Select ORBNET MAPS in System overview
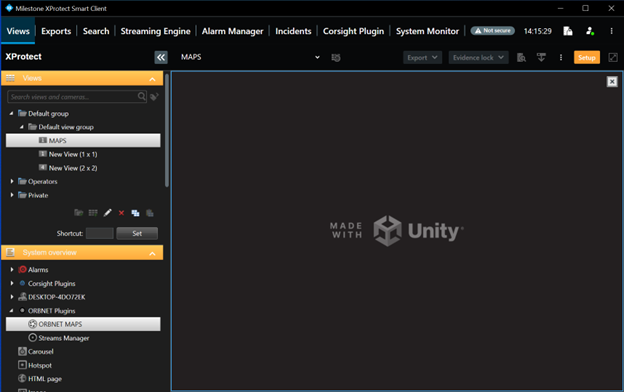This screenshot has width=624, height=392. (x=83, y=324)
